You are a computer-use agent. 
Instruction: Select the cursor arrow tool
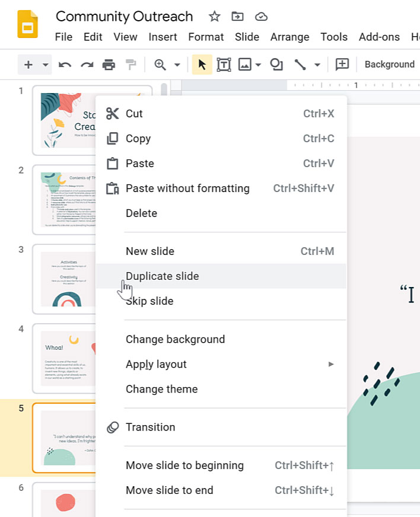tap(202, 65)
